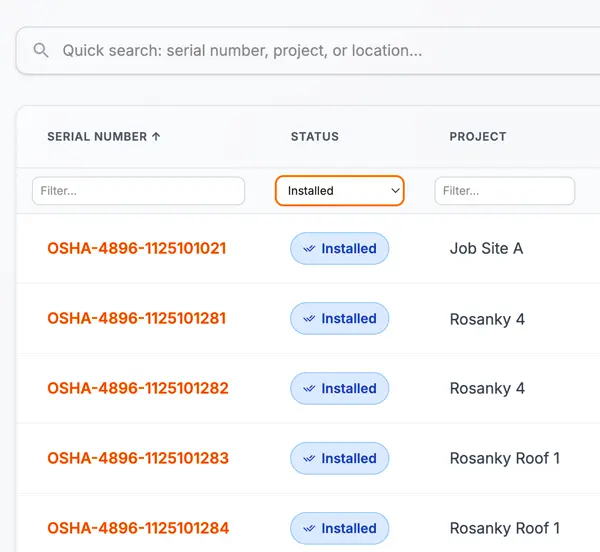Open serial OSHA-4896-1125101021 link
This screenshot has width=600, height=552.
click(x=137, y=248)
